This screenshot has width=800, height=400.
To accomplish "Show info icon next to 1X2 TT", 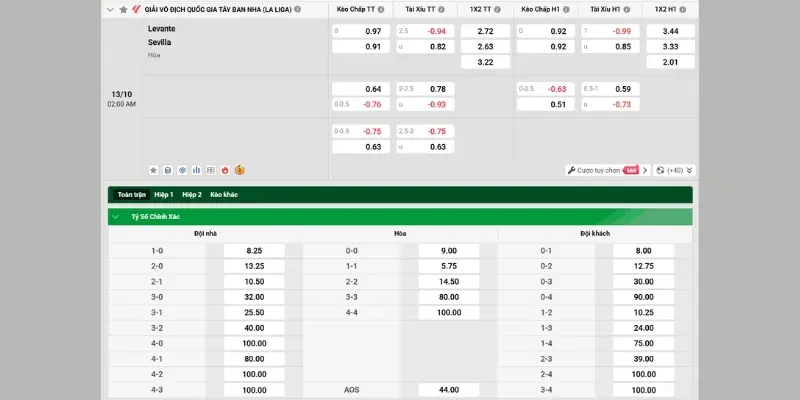I will [497, 9].
